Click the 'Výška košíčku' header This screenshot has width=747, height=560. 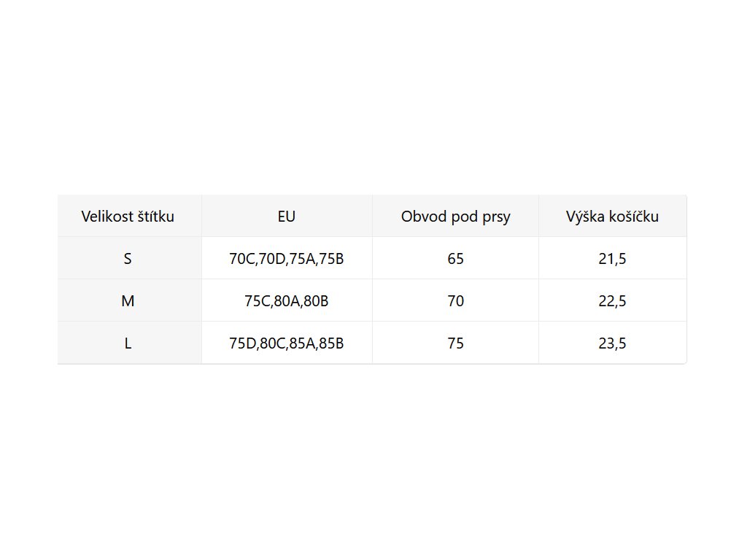612,217
